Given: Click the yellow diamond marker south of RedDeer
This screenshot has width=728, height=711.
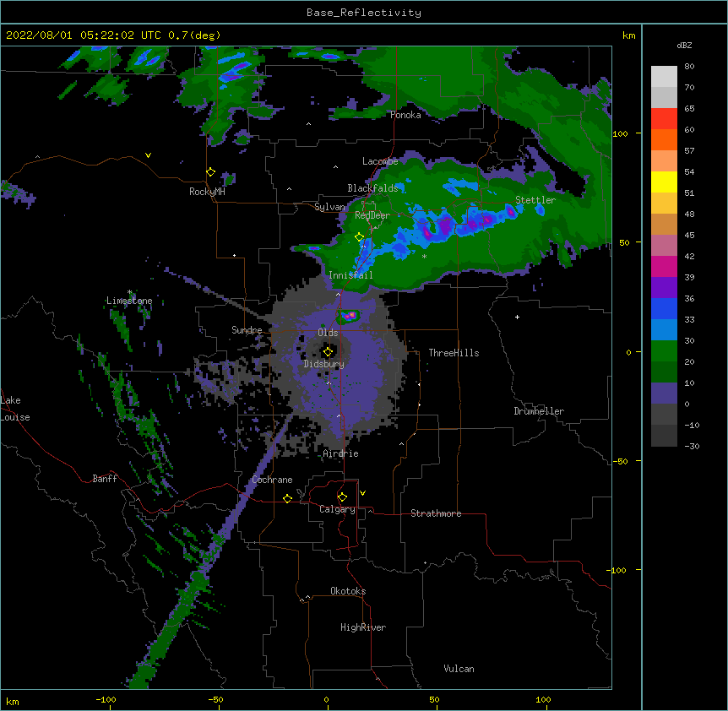Looking at the screenshot, I should tap(359, 237).
